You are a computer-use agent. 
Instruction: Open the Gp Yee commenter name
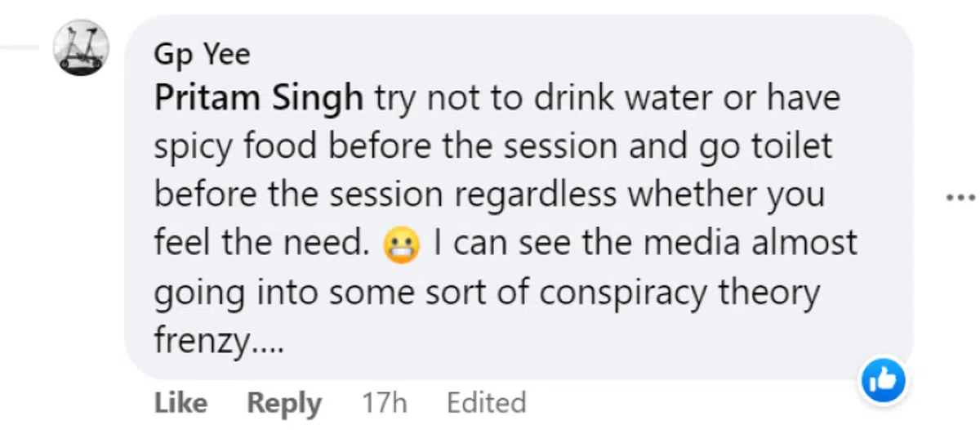[202, 55]
